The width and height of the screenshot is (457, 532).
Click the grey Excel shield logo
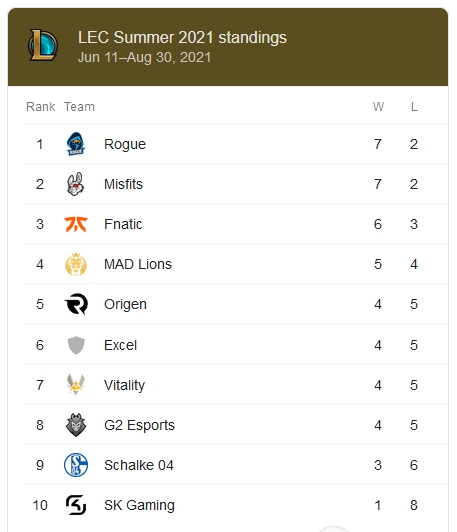tap(76, 345)
